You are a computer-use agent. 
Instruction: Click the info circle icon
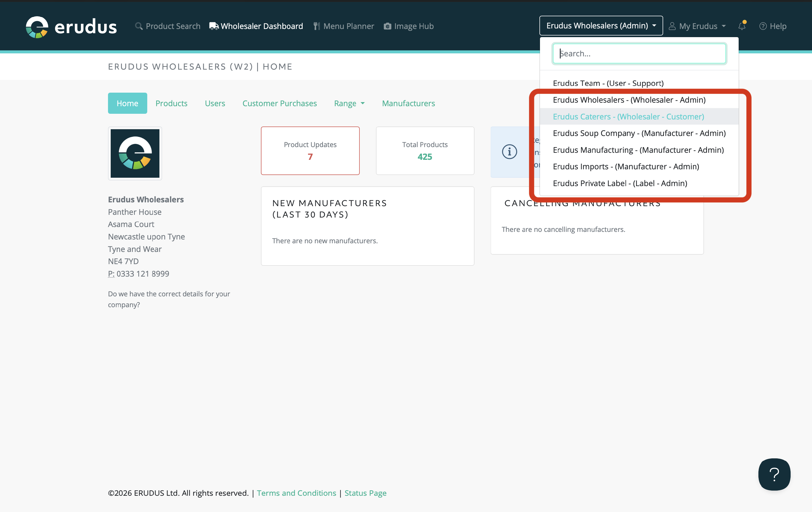(x=509, y=151)
